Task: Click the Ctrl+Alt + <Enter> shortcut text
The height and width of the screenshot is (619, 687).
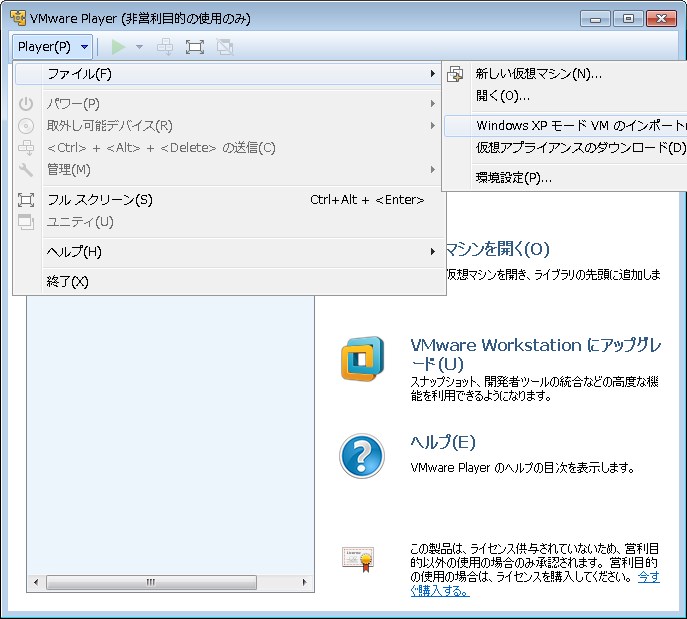Action: (x=367, y=200)
